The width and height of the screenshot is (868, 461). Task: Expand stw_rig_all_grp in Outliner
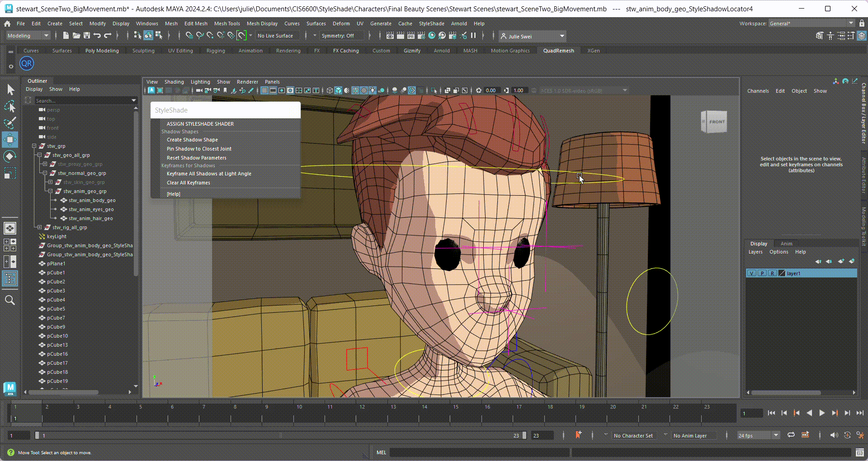[39, 227]
